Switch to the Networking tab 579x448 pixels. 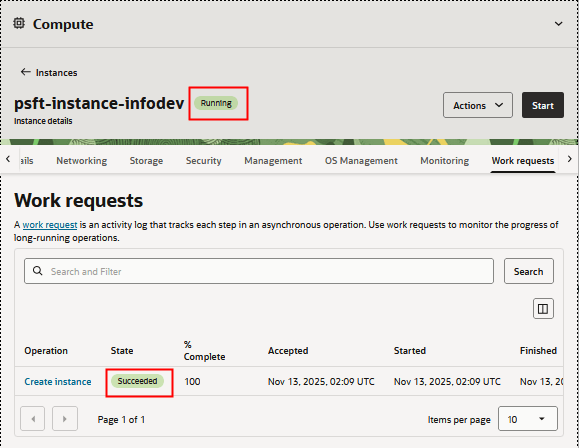coord(82,161)
